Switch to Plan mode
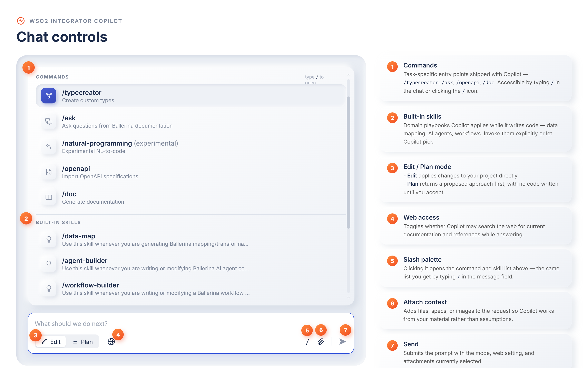The image size is (588, 368). coord(83,342)
